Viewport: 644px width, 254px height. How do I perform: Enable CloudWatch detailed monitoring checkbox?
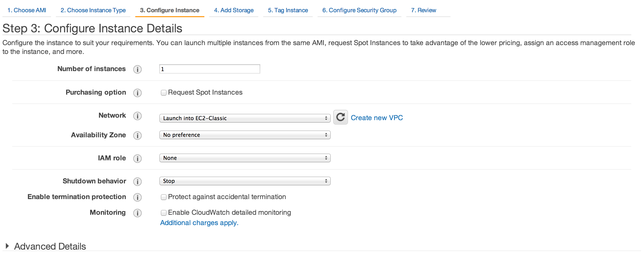163,213
